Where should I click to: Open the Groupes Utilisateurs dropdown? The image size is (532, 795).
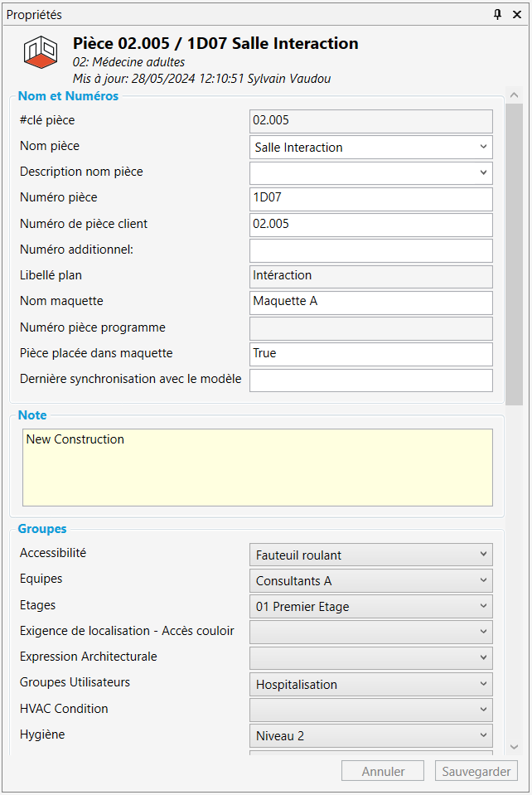pos(483,684)
